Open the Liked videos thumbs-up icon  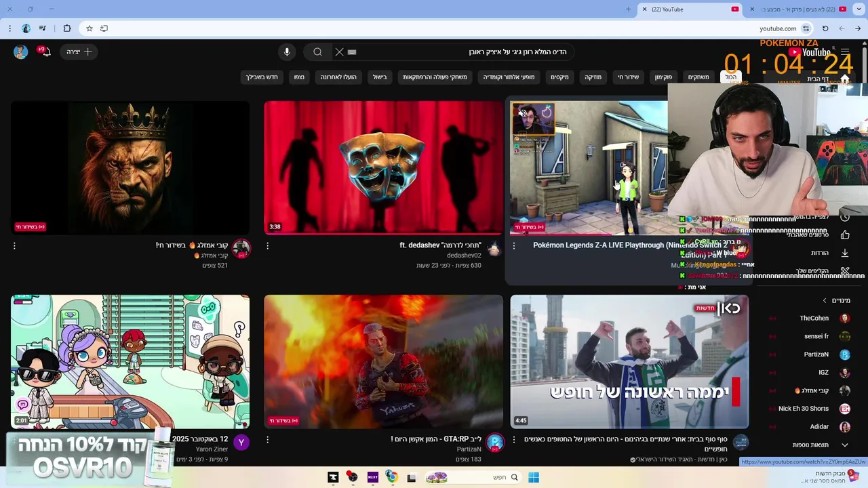click(845, 235)
